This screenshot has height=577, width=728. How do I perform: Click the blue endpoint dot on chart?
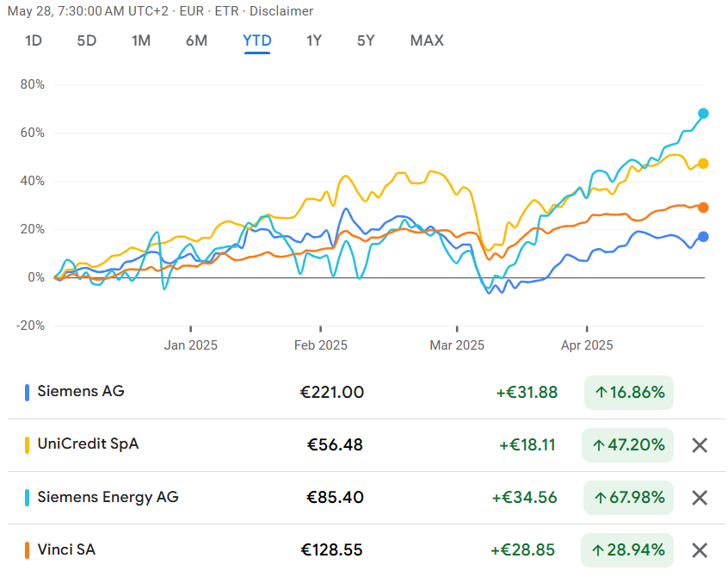(703, 237)
